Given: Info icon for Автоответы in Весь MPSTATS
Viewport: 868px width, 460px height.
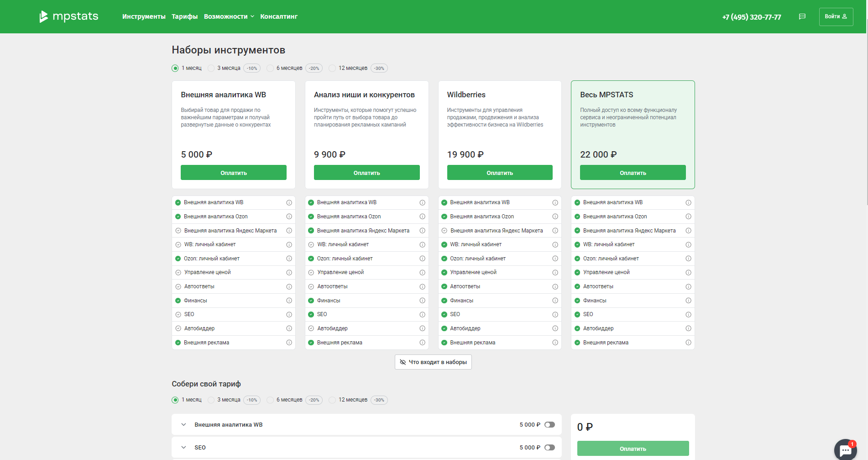Looking at the screenshot, I should pos(688,287).
